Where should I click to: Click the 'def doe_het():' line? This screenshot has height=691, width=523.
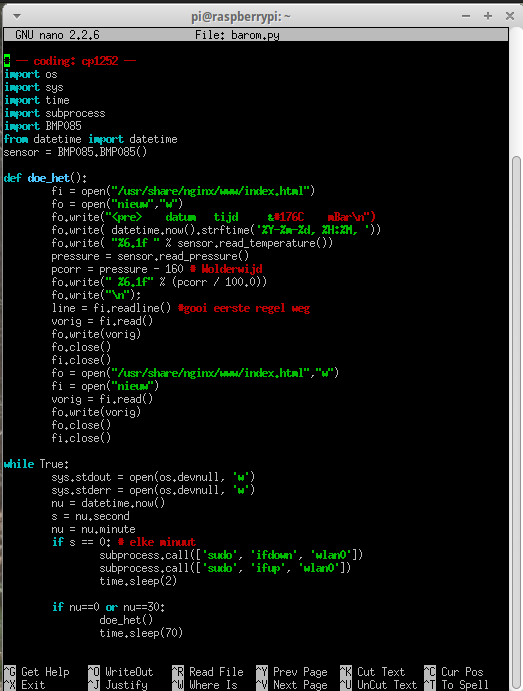45,178
